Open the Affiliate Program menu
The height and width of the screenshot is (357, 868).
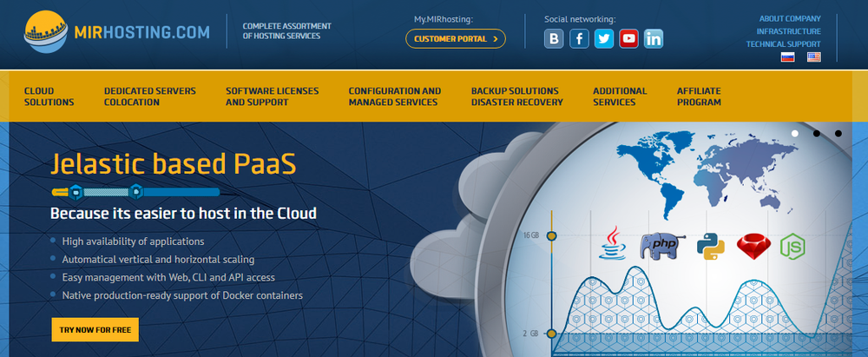[x=699, y=96]
